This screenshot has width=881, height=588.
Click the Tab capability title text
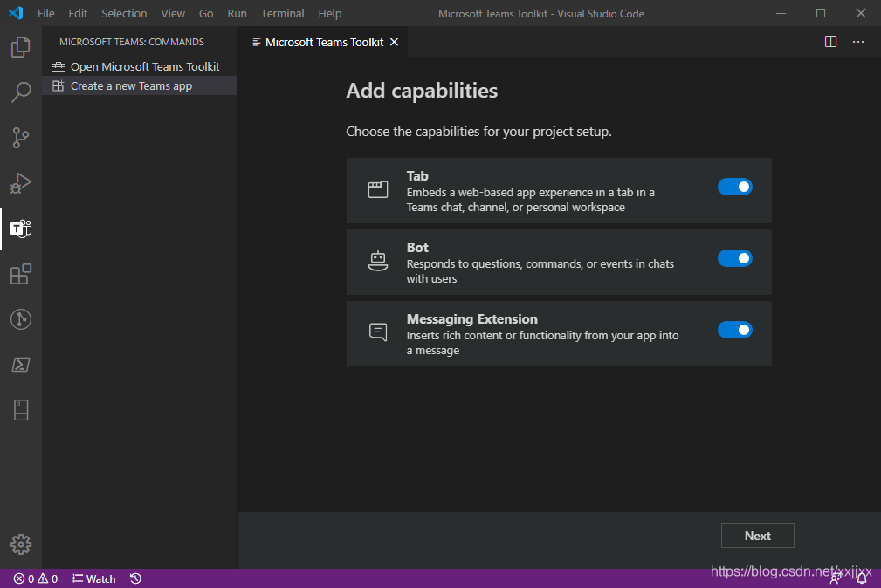(x=417, y=175)
